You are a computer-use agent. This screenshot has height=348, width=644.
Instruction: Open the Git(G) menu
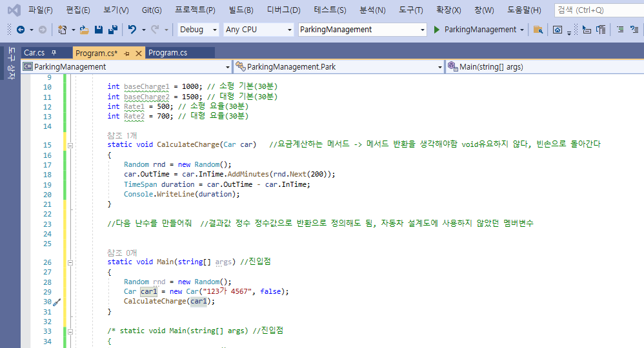click(x=152, y=10)
